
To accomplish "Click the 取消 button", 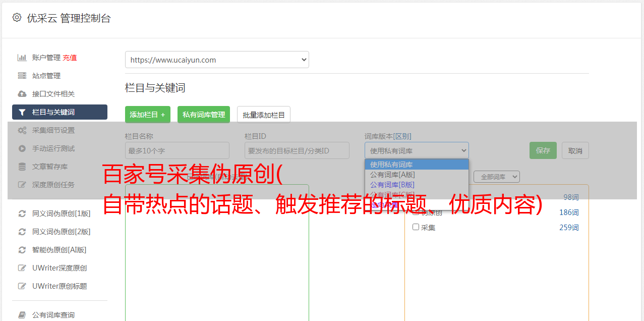I will pos(575,150).
